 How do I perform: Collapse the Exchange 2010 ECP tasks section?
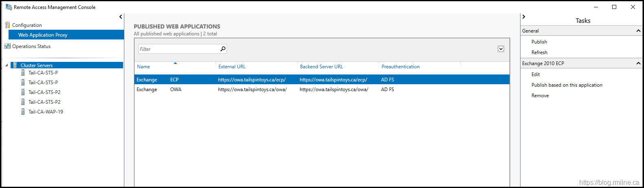coord(638,63)
